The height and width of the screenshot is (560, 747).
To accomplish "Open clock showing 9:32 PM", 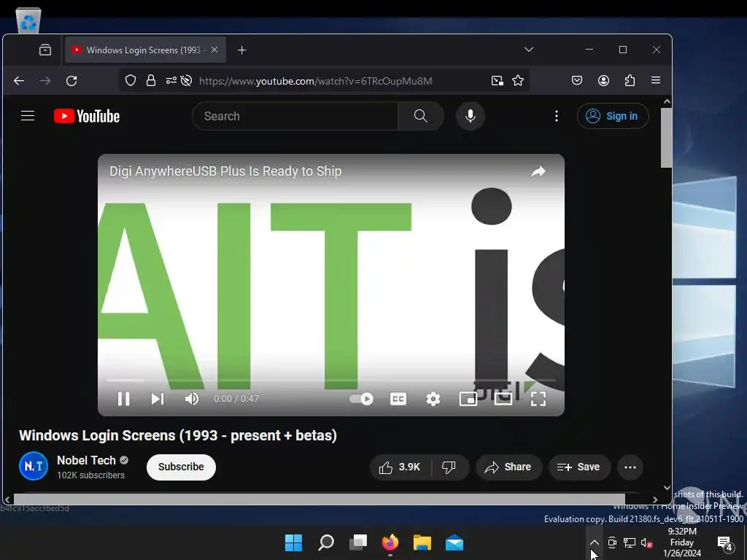I will pyautogui.click(x=682, y=542).
